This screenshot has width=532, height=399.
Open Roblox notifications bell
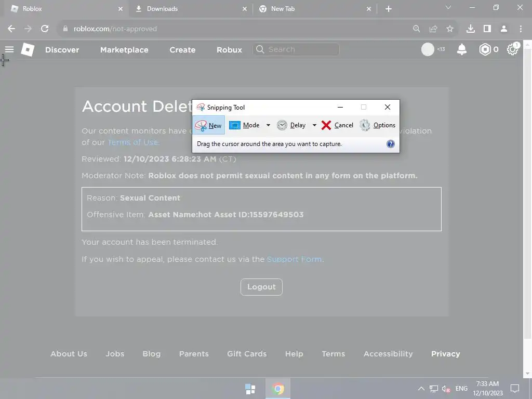[462, 49]
